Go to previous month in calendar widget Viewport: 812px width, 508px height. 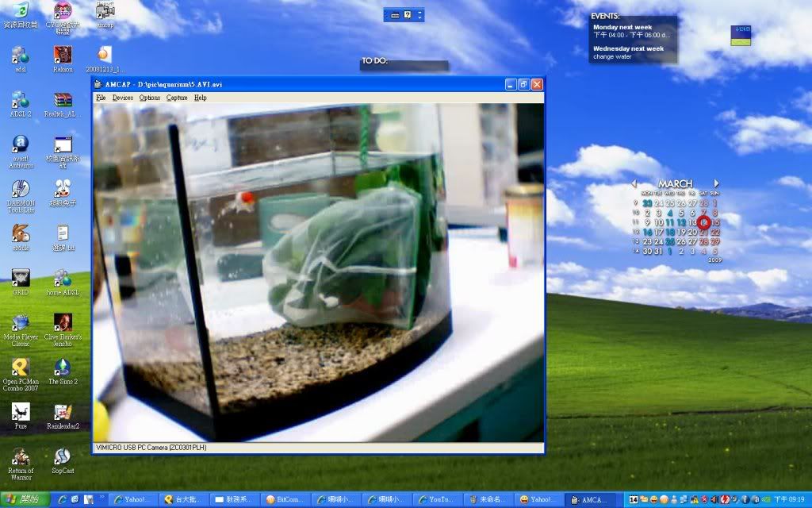[634, 183]
